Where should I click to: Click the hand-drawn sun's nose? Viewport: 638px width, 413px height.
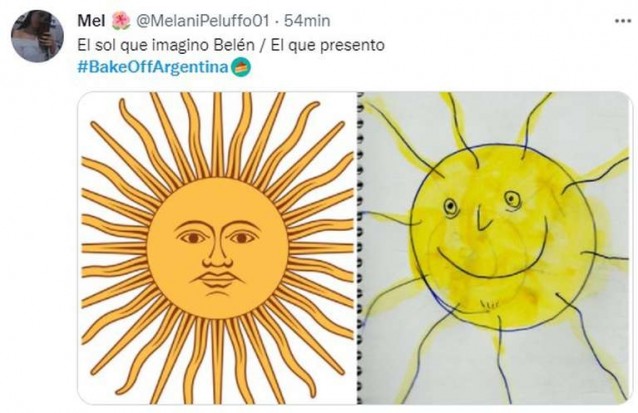(483, 218)
